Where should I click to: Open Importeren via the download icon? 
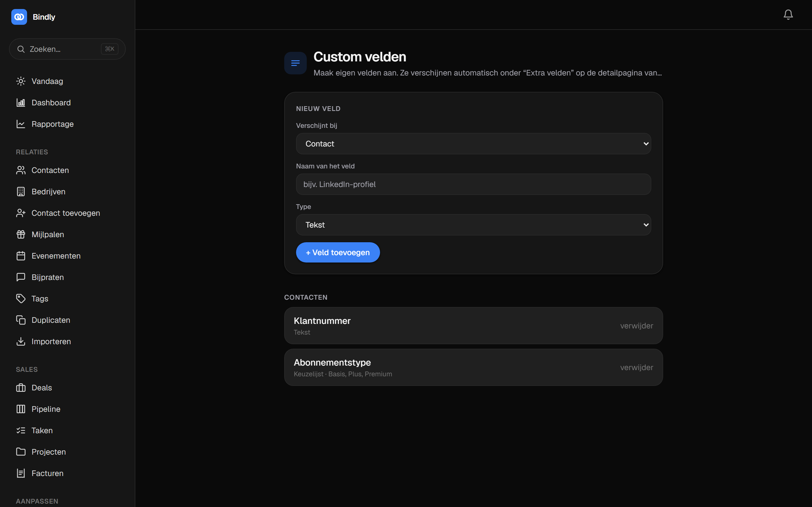(x=21, y=341)
